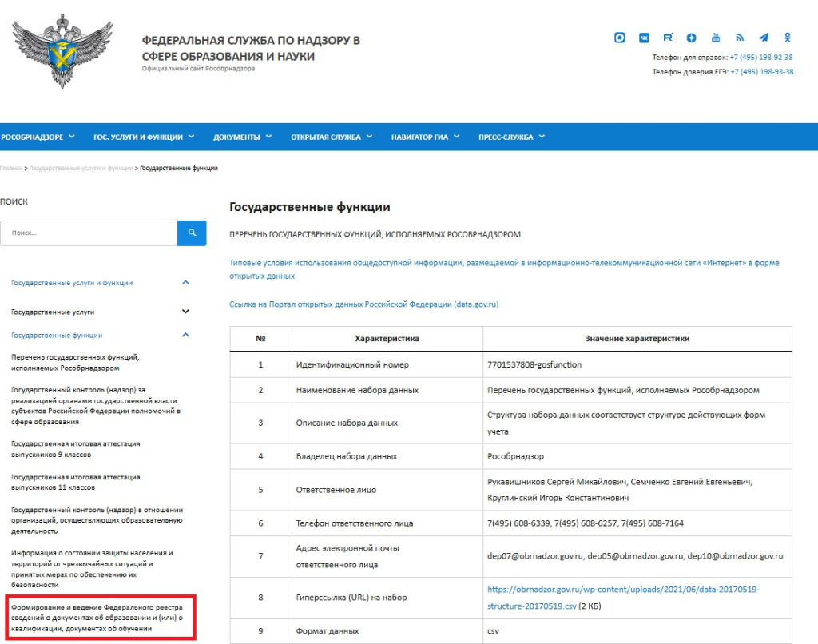
Task: Open the ДОКУМЕНТЫ menu
Action: click(243, 137)
